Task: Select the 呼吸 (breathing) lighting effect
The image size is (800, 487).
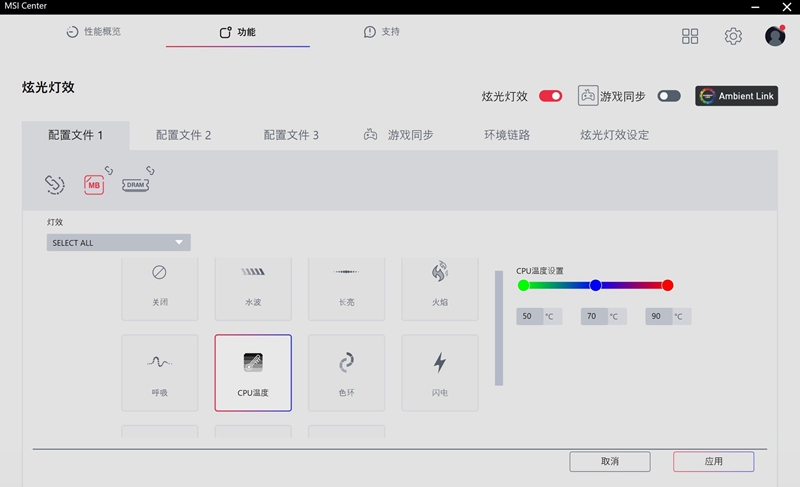Action: [159, 373]
